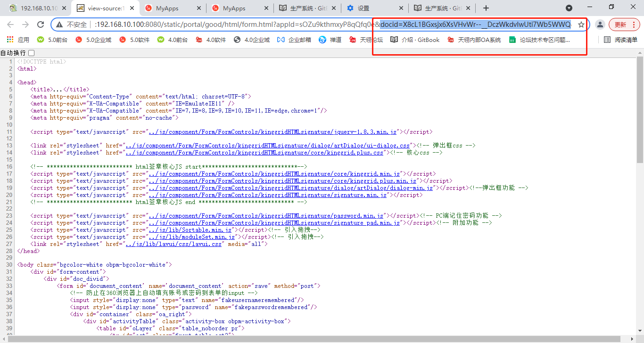Reload the current page
Viewport: 644px width, 343px height.
41,24
